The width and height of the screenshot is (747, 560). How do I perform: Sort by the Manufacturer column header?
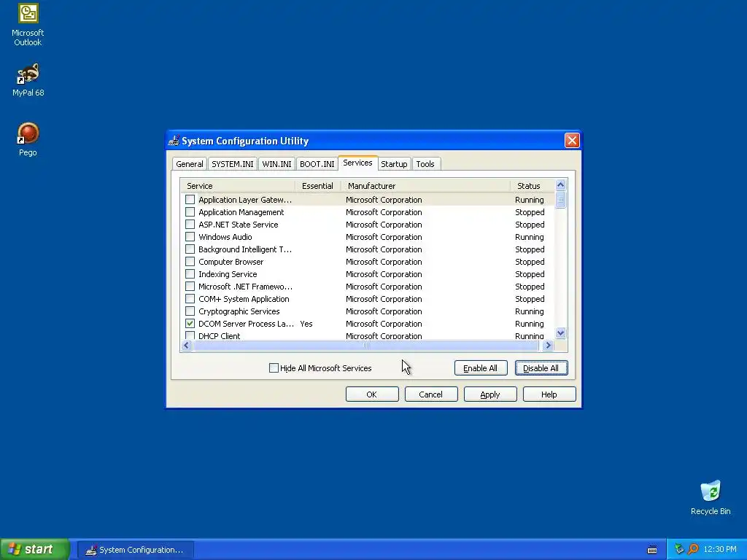(x=425, y=186)
